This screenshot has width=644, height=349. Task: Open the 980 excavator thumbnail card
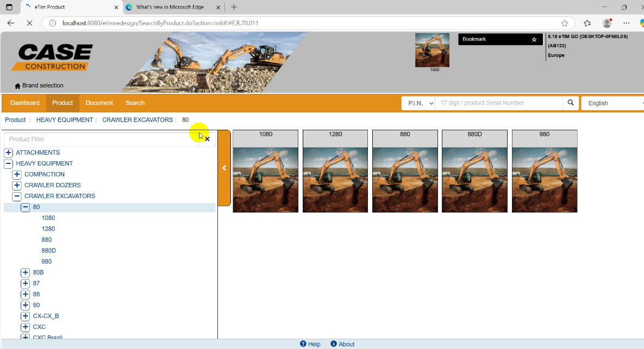(x=544, y=172)
